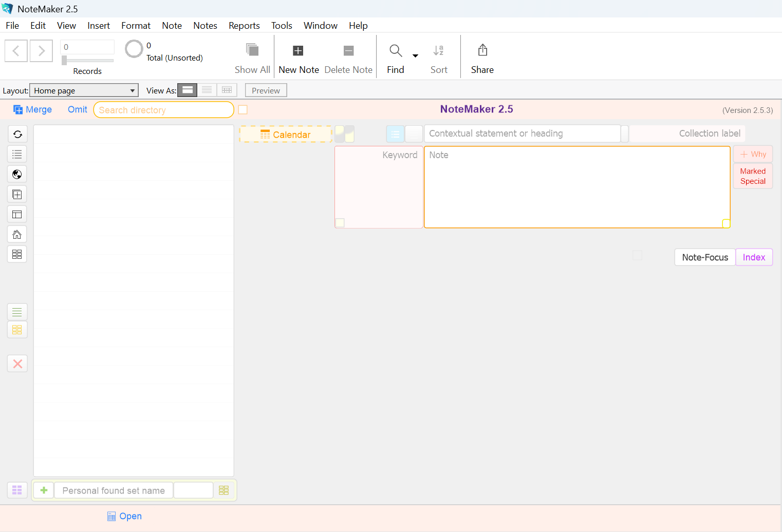Click the Find magnifying glass icon
The width and height of the screenshot is (782, 532).
coord(395,51)
